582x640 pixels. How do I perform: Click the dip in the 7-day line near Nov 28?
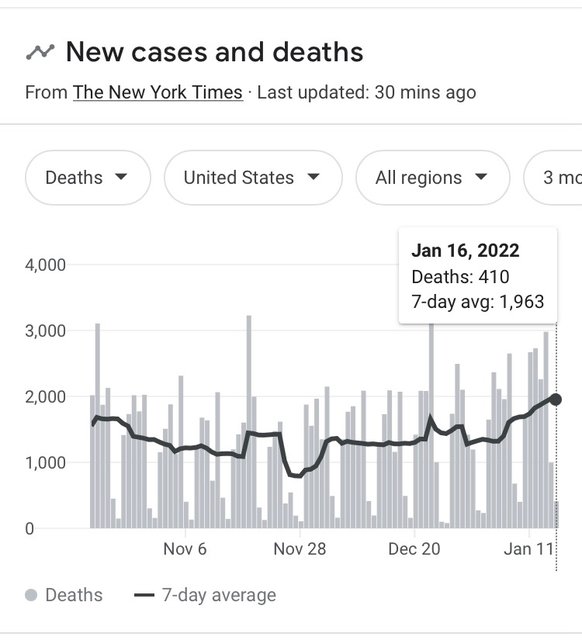296,475
